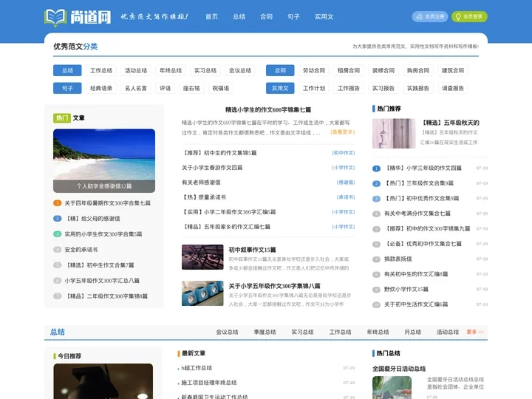Open the 调查报告 category tag

pyautogui.click(x=453, y=88)
